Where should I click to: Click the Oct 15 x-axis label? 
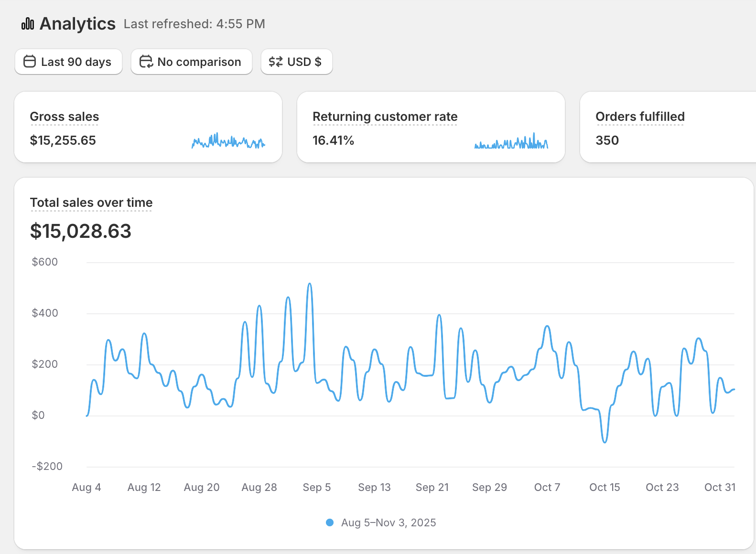coord(605,487)
